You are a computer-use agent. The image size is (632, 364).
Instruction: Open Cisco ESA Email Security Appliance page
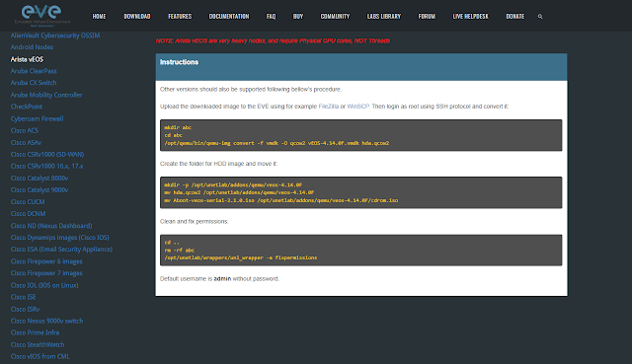click(61, 250)
